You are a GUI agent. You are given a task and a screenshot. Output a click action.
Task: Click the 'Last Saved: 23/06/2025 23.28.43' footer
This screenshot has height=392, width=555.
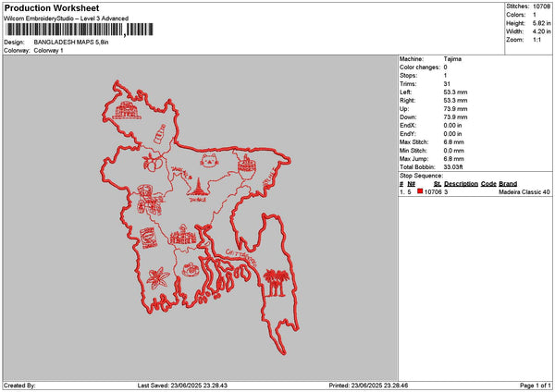[x=182, y=386]
